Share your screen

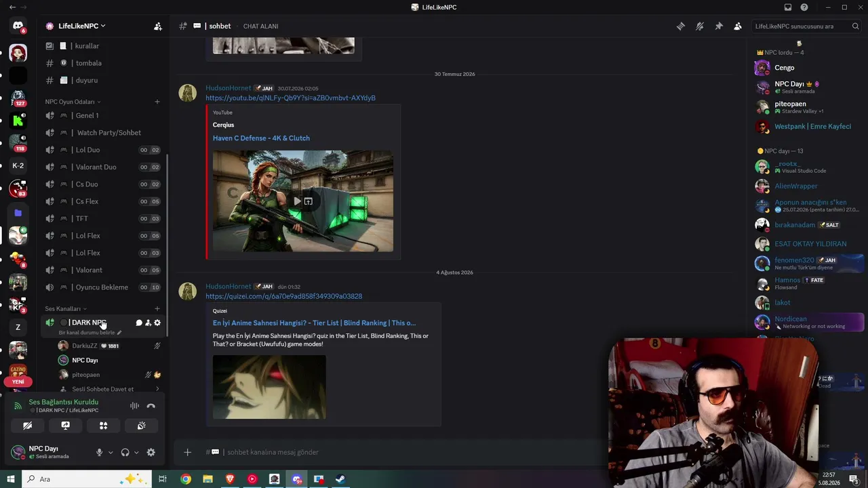point(65,426)
